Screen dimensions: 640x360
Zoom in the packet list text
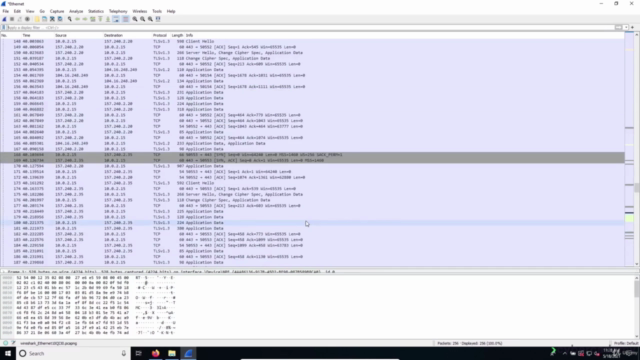[135, 19]
